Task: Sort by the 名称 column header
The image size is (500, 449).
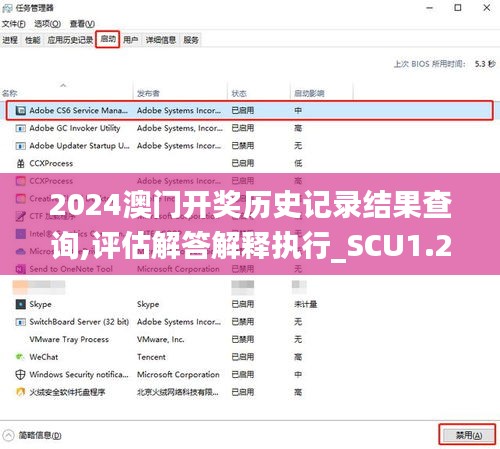Action: [9, 93]
